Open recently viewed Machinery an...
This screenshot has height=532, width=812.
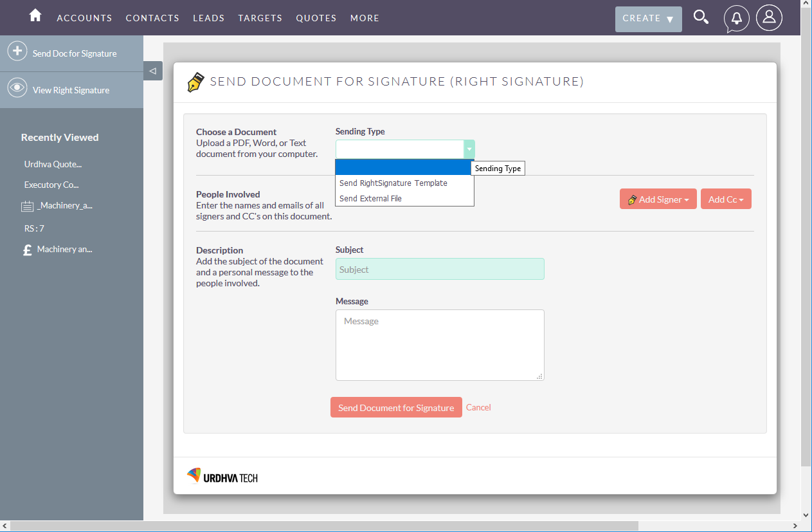click(65, 249)
